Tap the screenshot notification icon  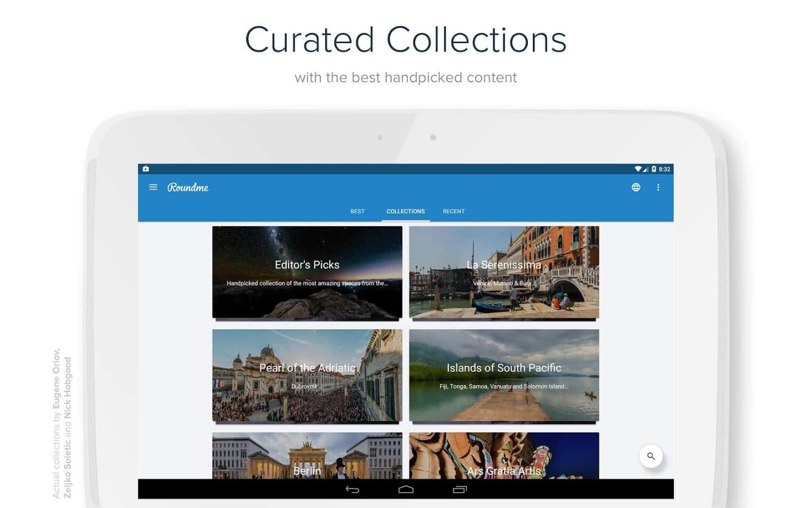(146, 169)
